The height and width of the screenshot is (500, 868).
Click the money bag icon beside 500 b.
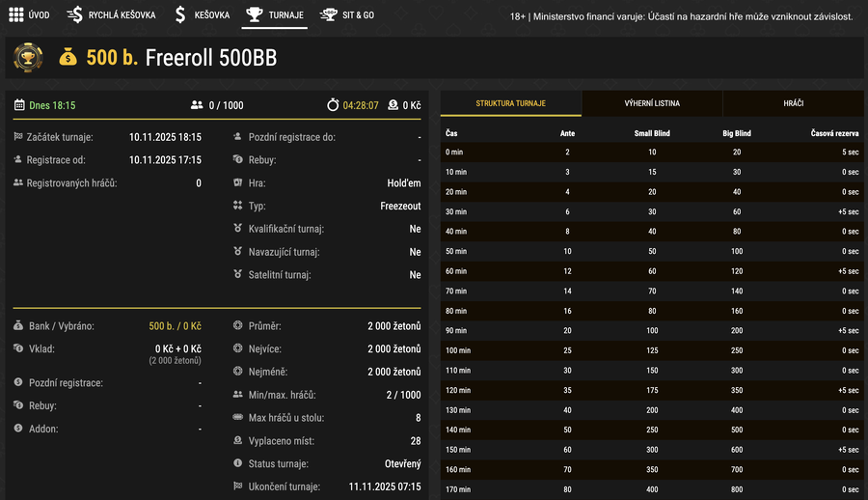(68, 57)
